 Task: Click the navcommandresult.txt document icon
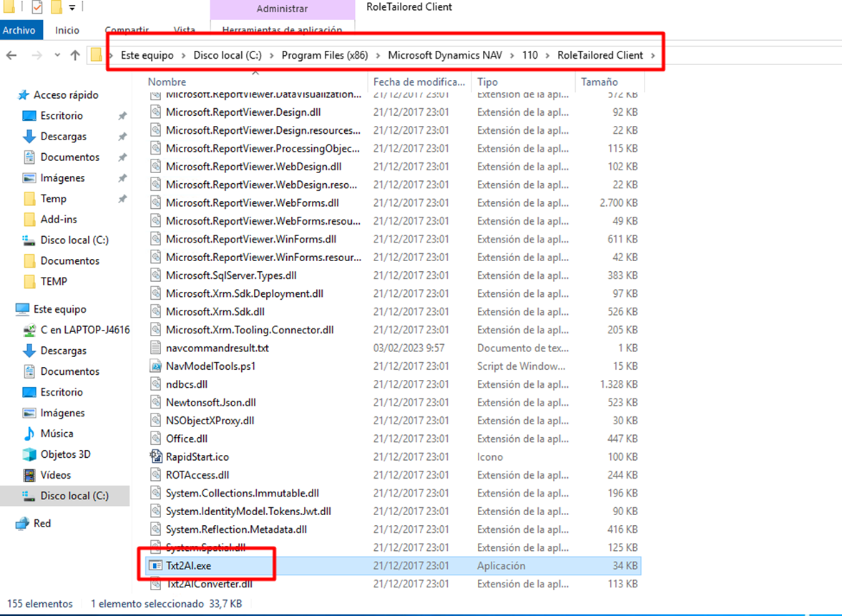click(155, 348)
